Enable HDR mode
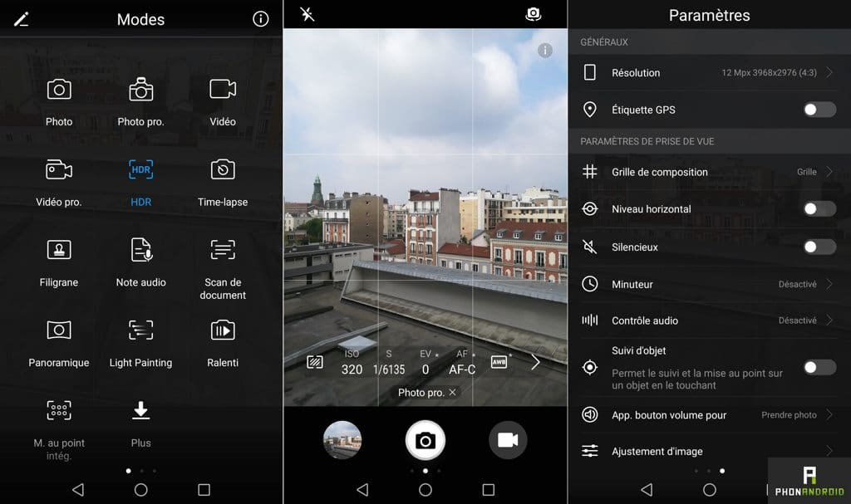 tap(140, 170)
